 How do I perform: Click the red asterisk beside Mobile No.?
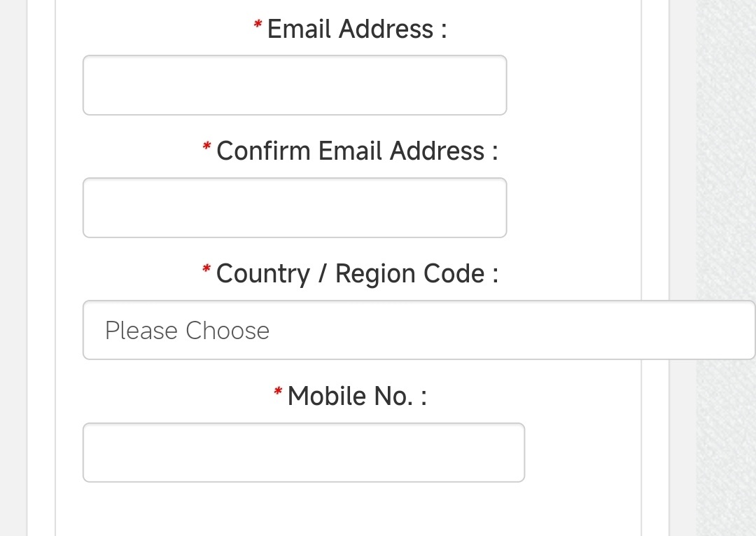click(278, 392)
